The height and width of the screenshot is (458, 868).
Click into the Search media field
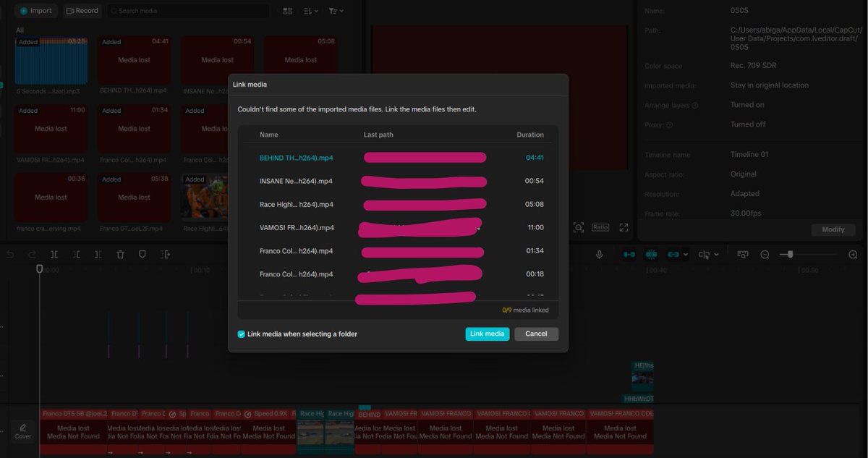point(188,11)
